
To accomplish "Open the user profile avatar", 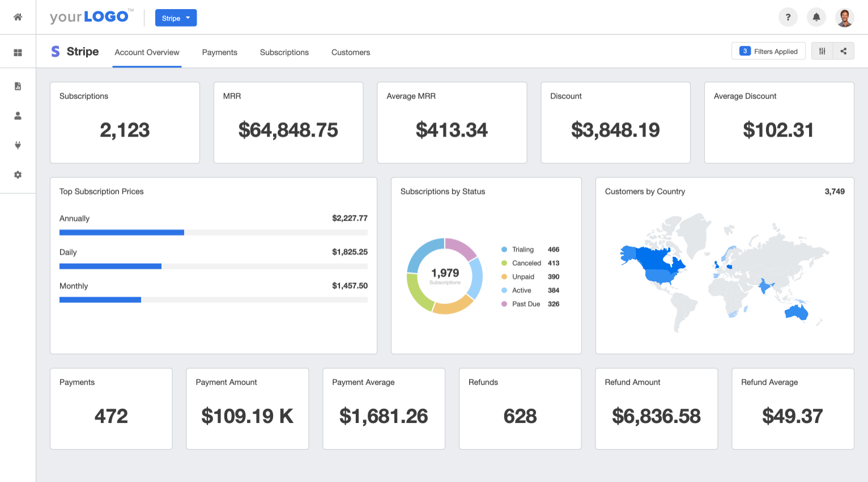I will coord(845,17).
